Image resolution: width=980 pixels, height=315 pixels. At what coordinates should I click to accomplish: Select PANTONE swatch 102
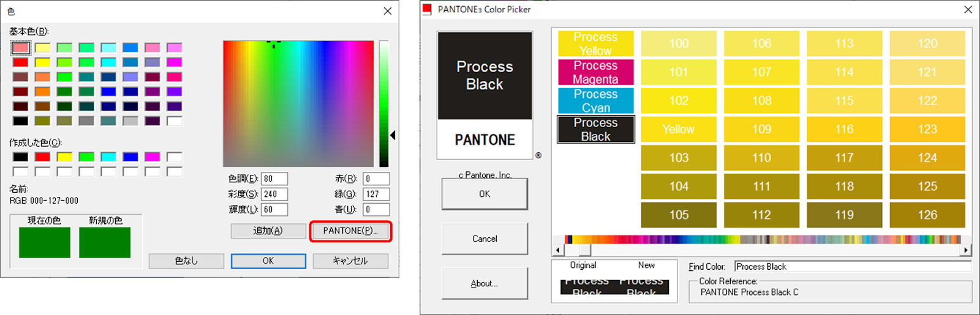click(x=679, y=101)
